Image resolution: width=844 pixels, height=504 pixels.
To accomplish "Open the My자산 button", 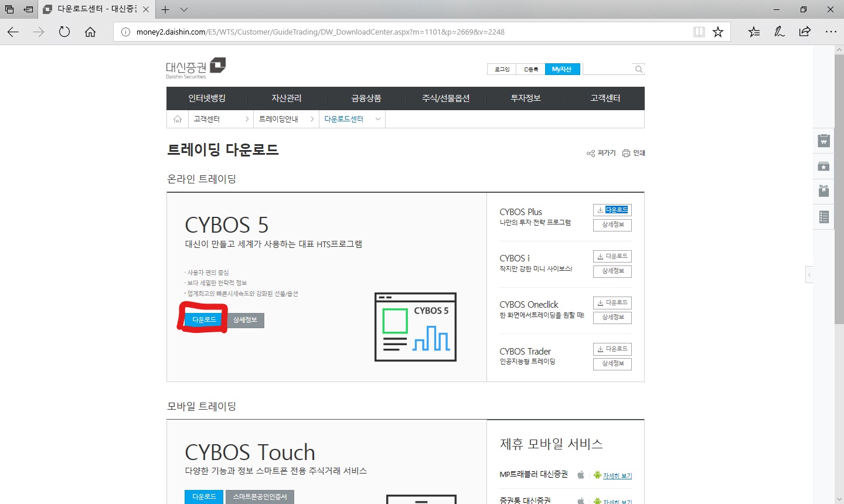I will (562, 69).
